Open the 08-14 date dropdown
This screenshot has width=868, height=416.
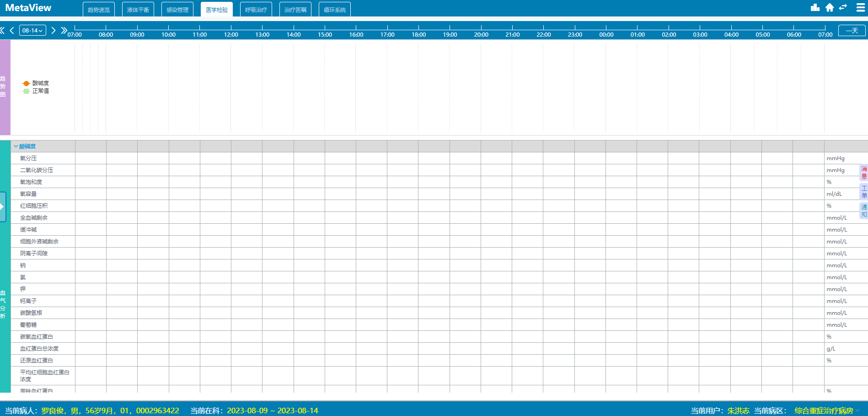(x=32, y=30)
